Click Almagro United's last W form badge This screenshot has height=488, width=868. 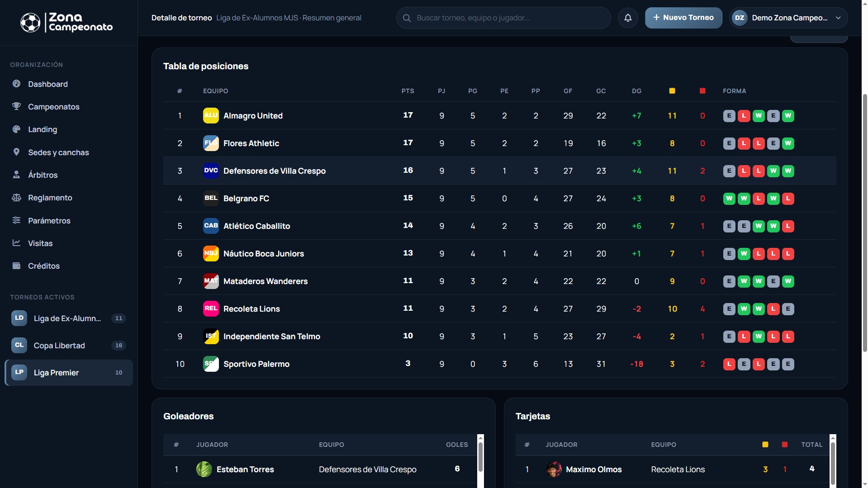[788, 116]
